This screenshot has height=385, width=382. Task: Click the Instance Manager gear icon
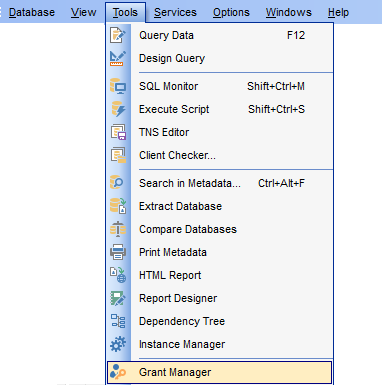click(118, 344)
